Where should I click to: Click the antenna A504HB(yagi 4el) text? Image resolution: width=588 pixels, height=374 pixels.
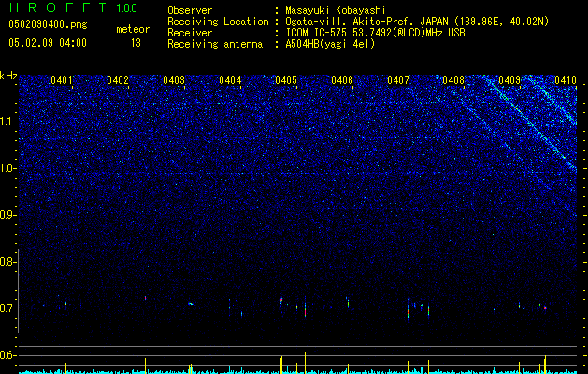(x=330, y=44)
